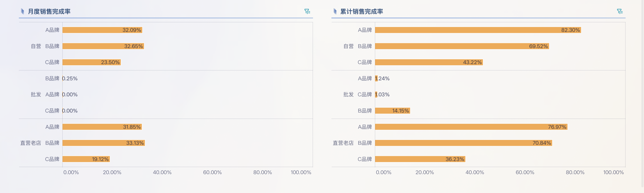
Task: Select 直营老店 group label in cumulative chart
Action: (343, 143)
